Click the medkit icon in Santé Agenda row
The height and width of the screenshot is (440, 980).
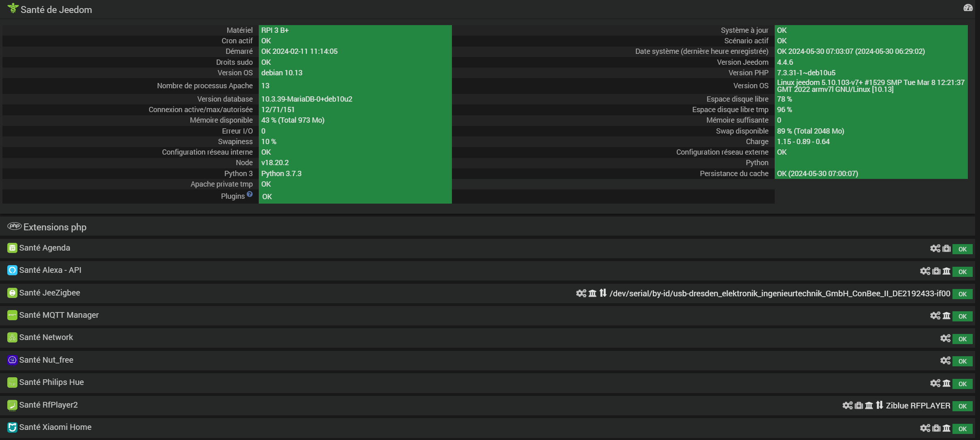(946, 249)
